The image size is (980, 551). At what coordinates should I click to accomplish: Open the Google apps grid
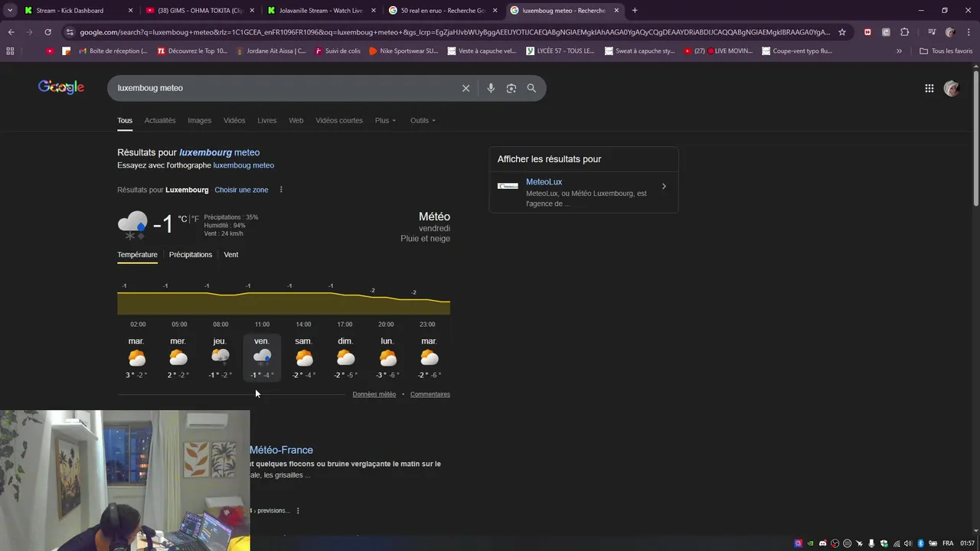pyautogui.click(x=929, y=88)
